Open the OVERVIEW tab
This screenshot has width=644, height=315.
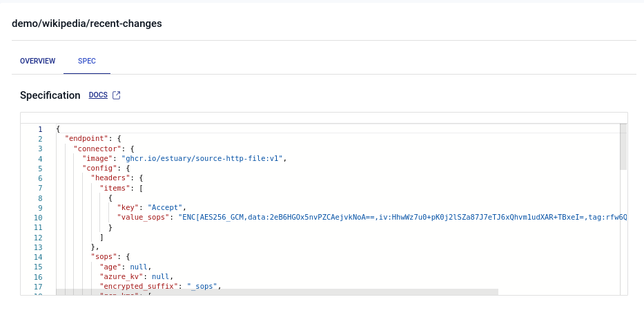pyautogui.click(x=37, y=61)
